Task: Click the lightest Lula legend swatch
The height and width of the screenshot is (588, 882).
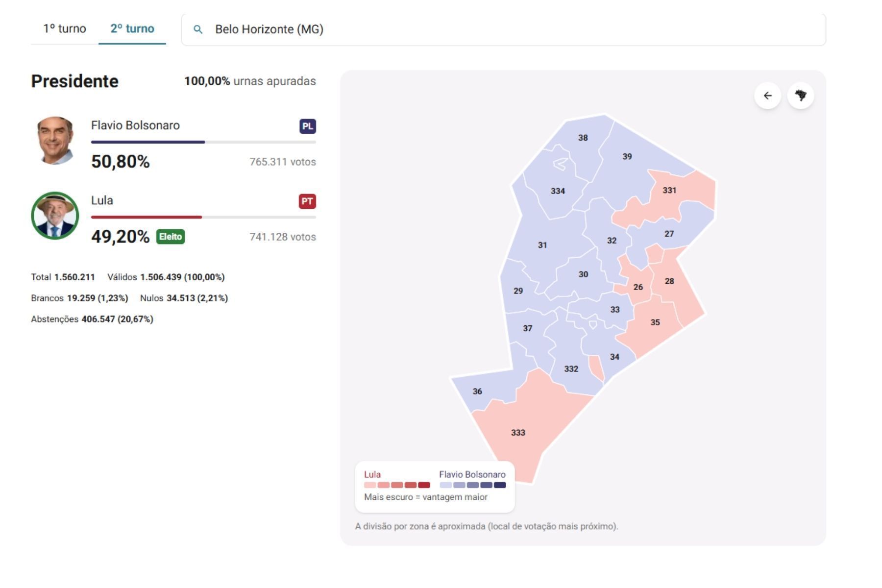Action: pyautogui.click(x=370, y=485)
